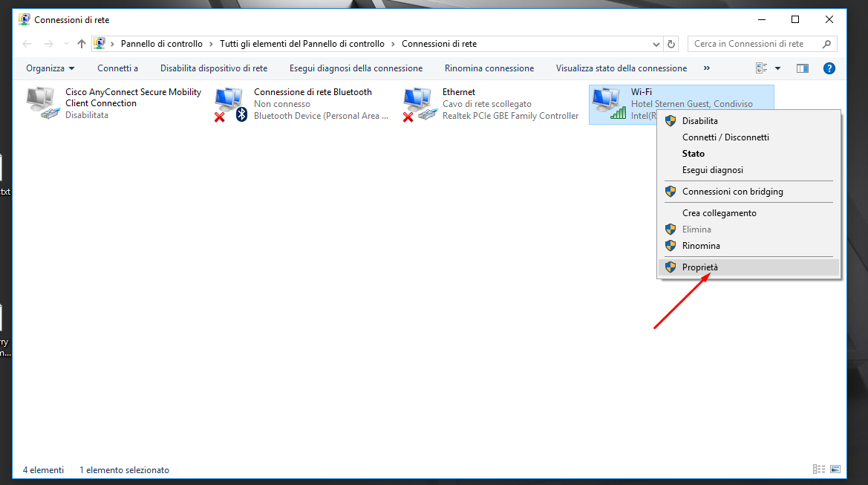The height and width of the screenshot is (485, 868).
Task: Refresh the Connessioni di rete view
Action: coord(671,44)
